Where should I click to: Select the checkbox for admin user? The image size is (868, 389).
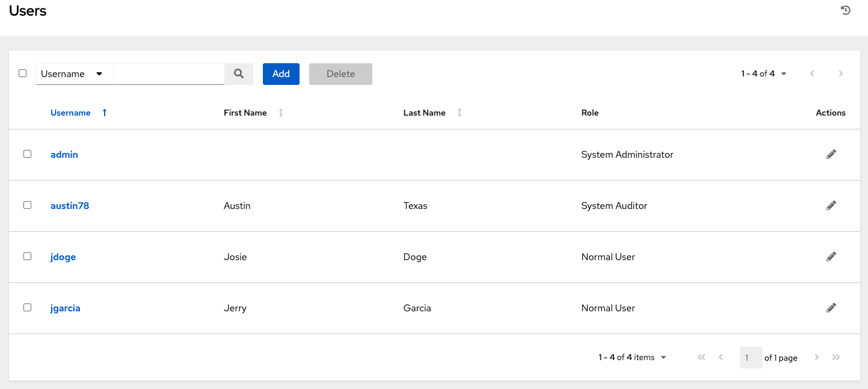[27, 154]
